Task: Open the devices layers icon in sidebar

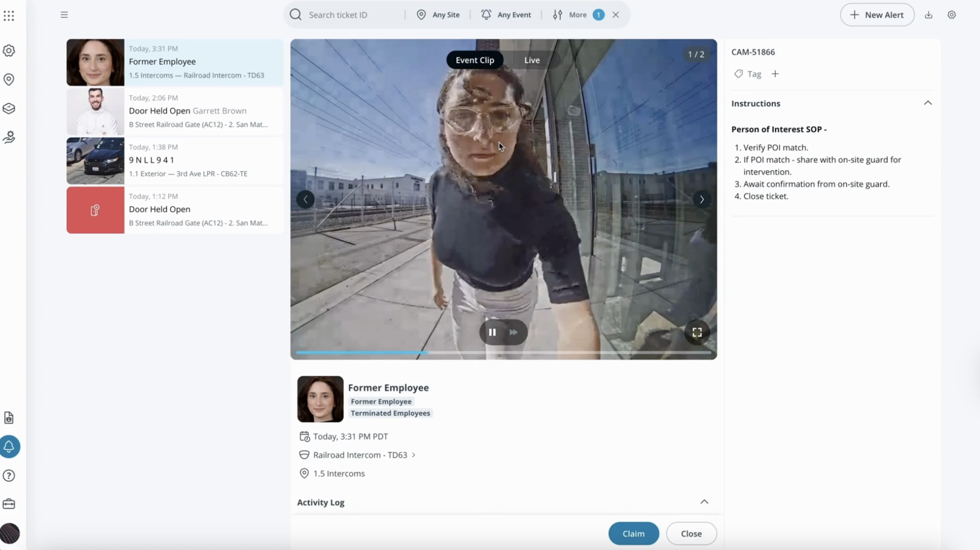Action: coord(9,109)
